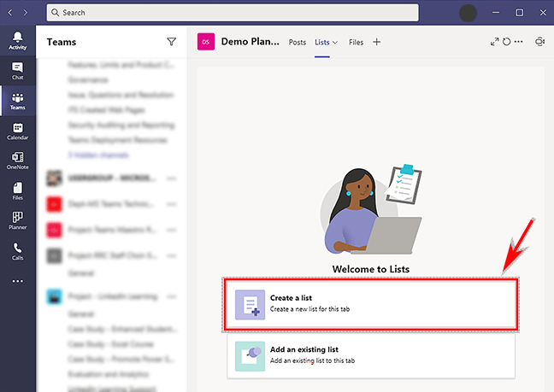Image resolution: width=554 pixels, height=392 pixels.
Task: Switch to the Posts tab
Action: [298, 42]
